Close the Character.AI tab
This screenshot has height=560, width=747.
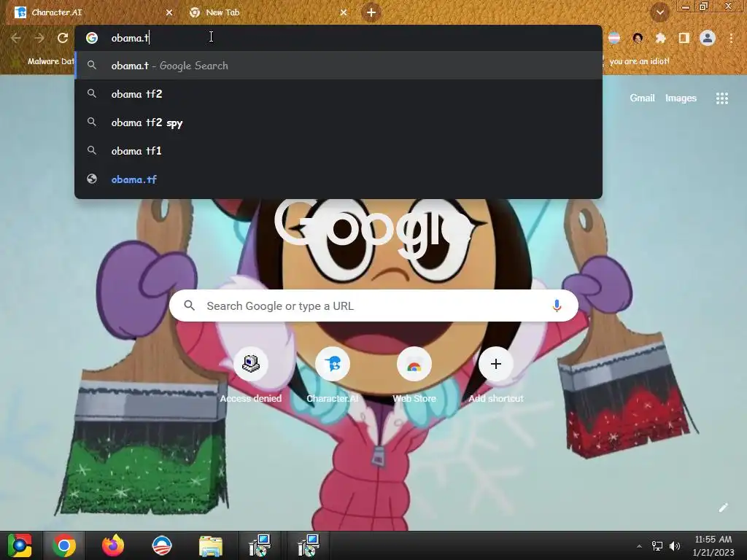(x=169, y=13)
